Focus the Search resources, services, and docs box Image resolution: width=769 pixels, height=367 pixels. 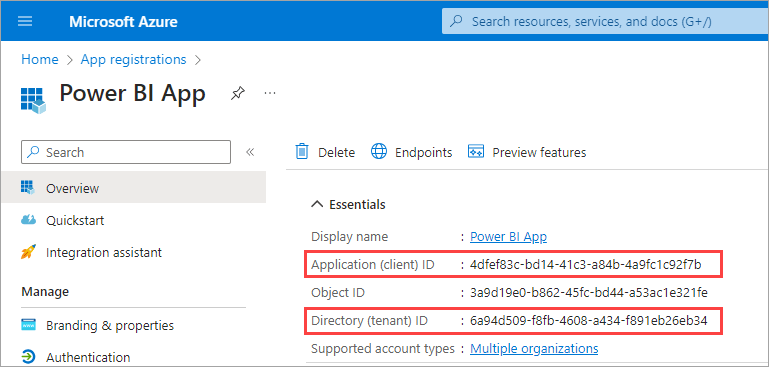coord(605,22)
